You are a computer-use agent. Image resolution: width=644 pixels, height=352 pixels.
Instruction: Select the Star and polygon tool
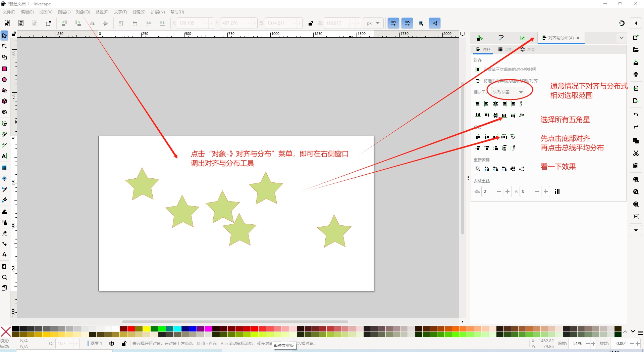(x=4, y=90)
